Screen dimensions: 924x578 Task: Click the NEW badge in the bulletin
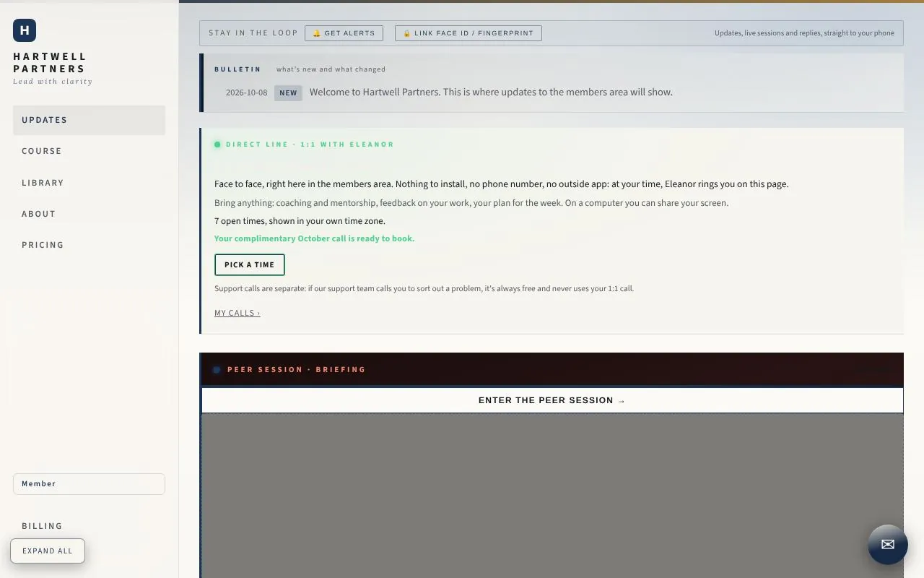click(288, 92)
